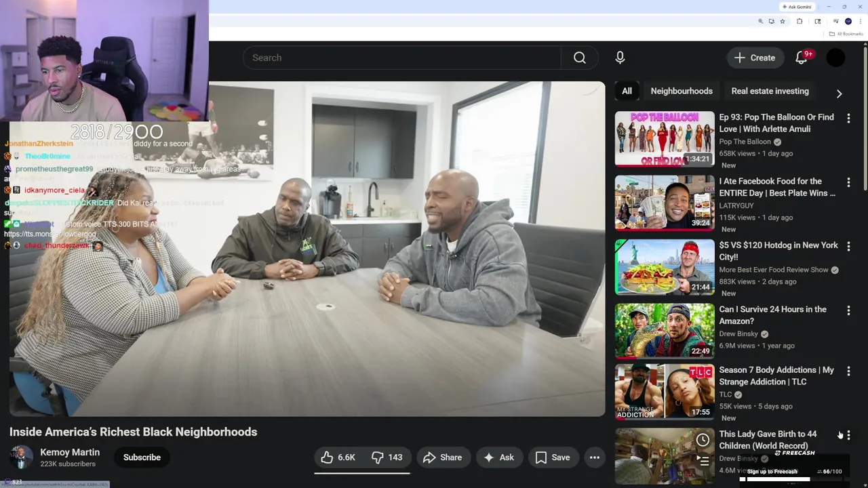Dislike the video with thumbs down
Screen dimensions: 868x488
coord(387,457)
